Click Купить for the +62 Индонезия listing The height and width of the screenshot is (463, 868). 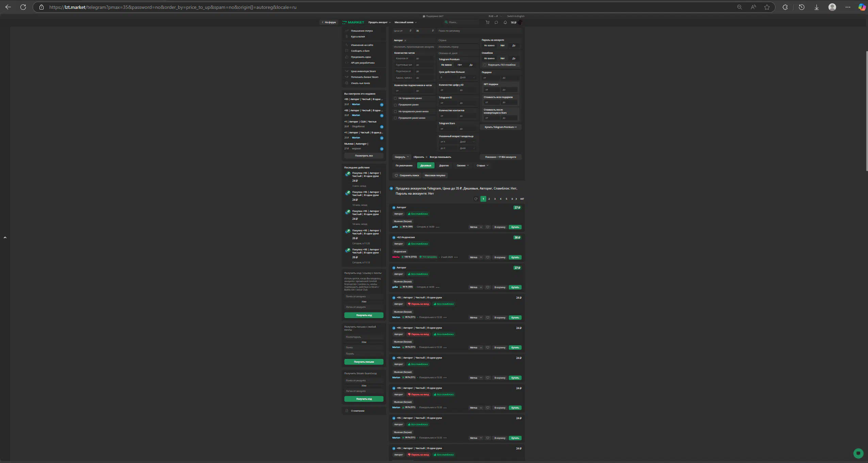tap(515, 258)
